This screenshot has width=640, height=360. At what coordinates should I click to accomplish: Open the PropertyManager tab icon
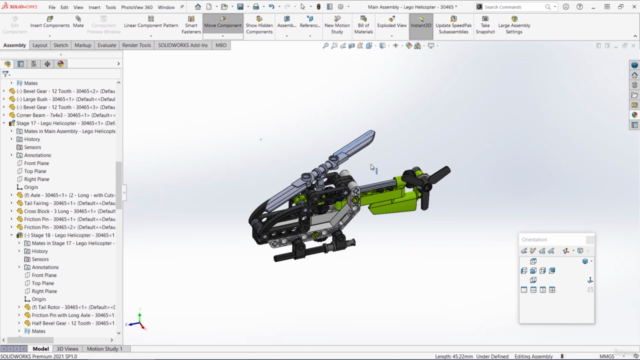(20, 64)
